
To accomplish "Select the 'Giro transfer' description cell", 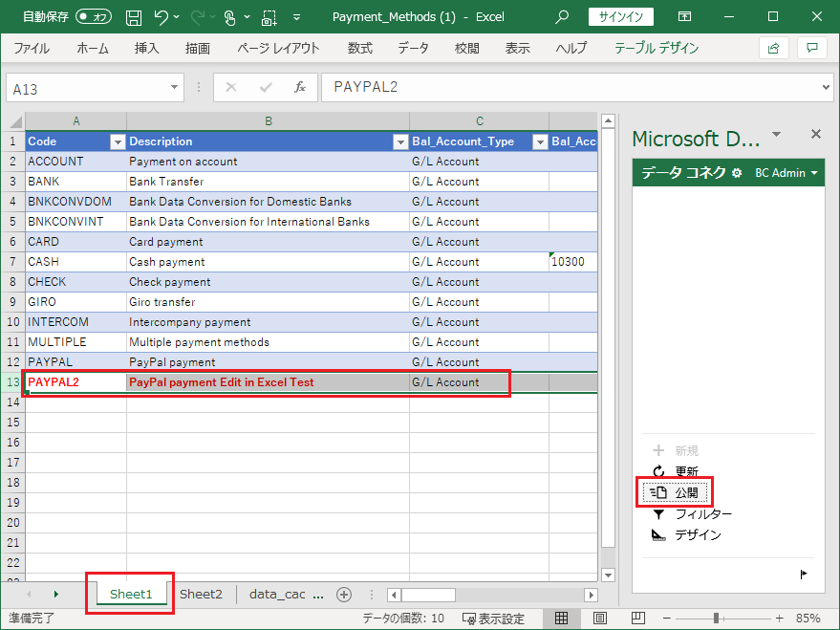I will click(268, 302).
